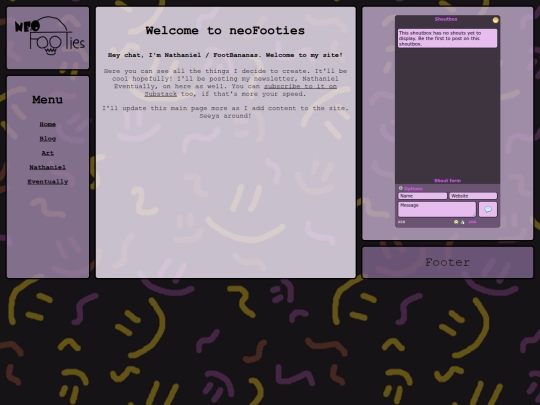
Task: Click the 'Welcome to neoFooties' heading
Action: (225, 31)
